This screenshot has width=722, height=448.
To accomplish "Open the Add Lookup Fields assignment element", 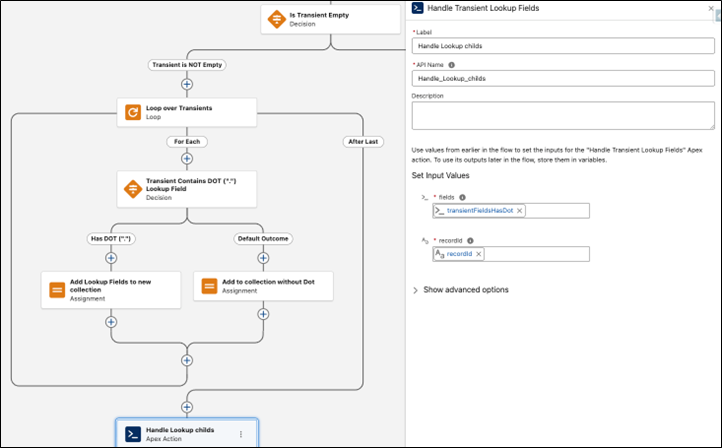I will [111, 288].
